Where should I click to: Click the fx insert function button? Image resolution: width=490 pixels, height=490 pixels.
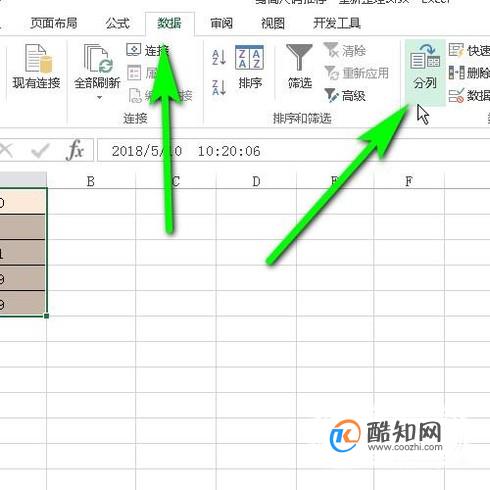coord(75,151)
